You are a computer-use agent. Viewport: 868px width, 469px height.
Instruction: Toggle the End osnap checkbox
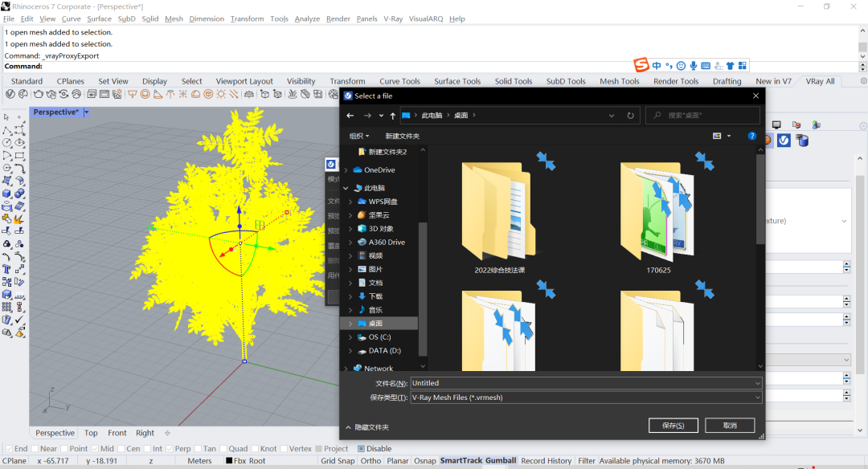pyautogui.click(x=9, y=449)
